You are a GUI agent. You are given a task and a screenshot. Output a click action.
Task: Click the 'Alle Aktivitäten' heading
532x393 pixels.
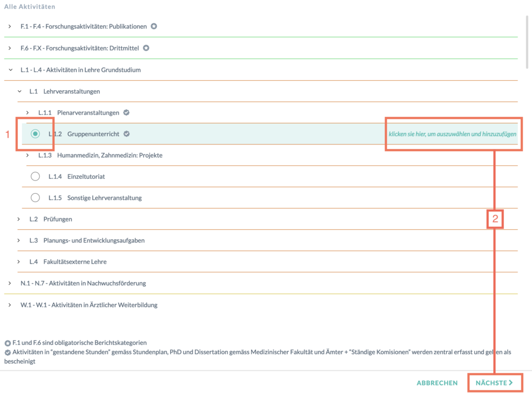[x=29, y=7]
